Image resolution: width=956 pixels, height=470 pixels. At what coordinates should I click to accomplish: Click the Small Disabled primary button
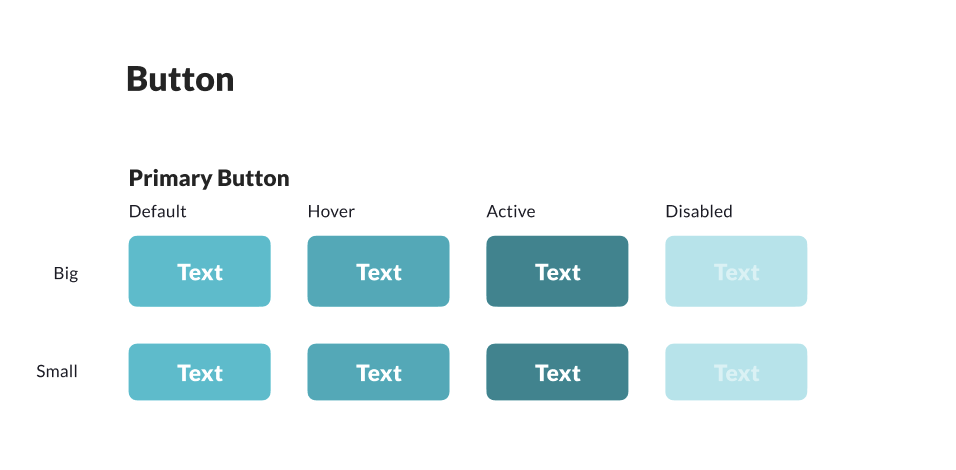(x=736, y=372)
